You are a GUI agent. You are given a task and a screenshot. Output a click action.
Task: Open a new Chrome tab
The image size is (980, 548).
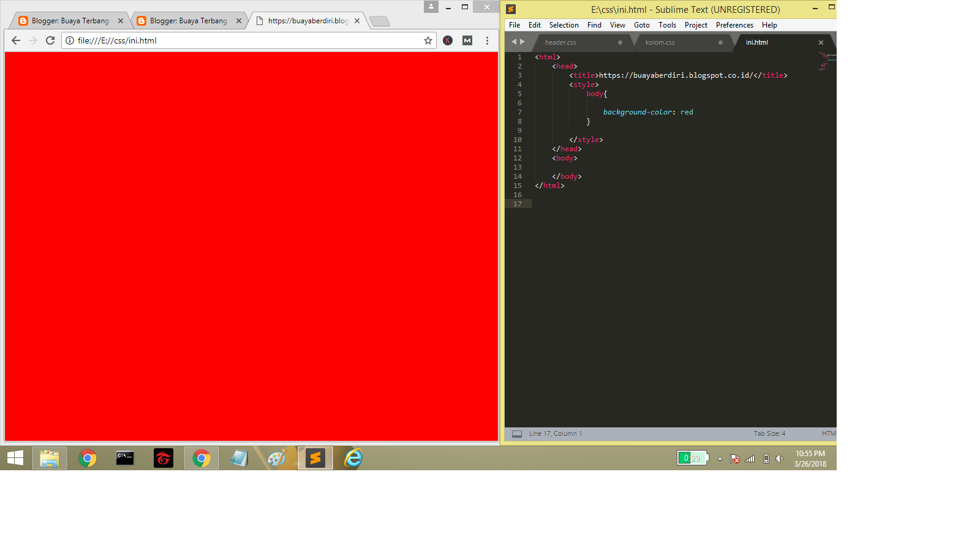pos(380,21)
